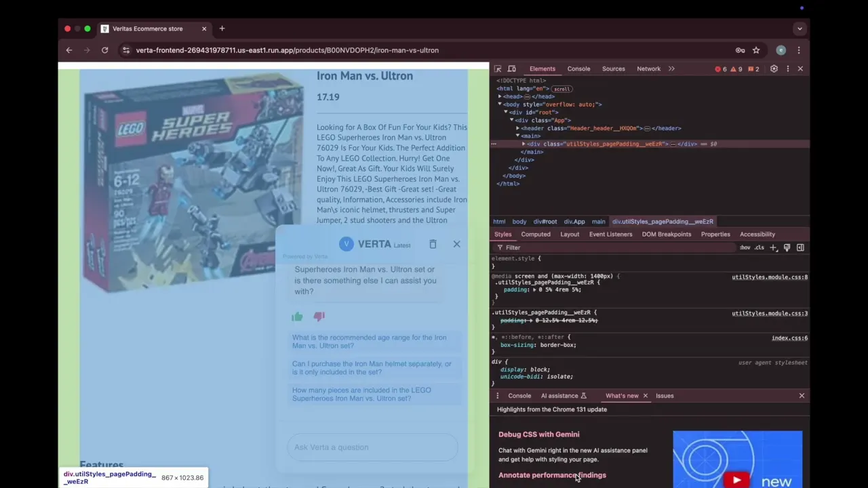Open the Event Listeners tab
The image size is (868, 488).
(610, 235)
